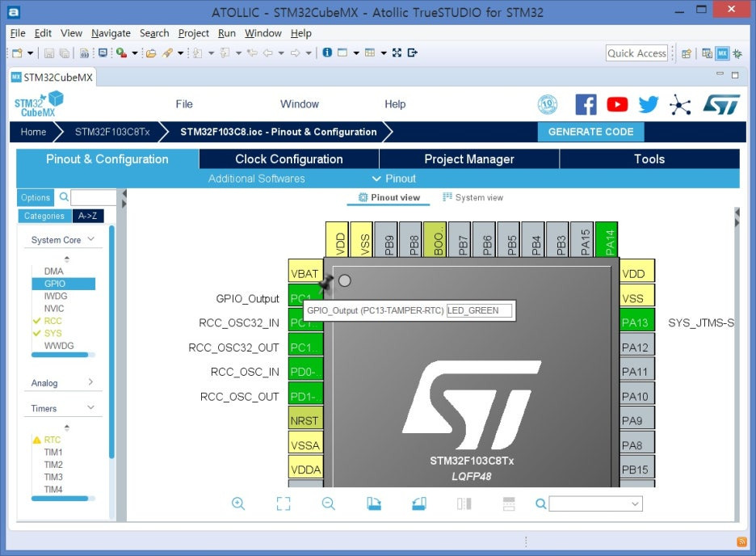Open Additional Softwares
756x556 pixels.
257,179
